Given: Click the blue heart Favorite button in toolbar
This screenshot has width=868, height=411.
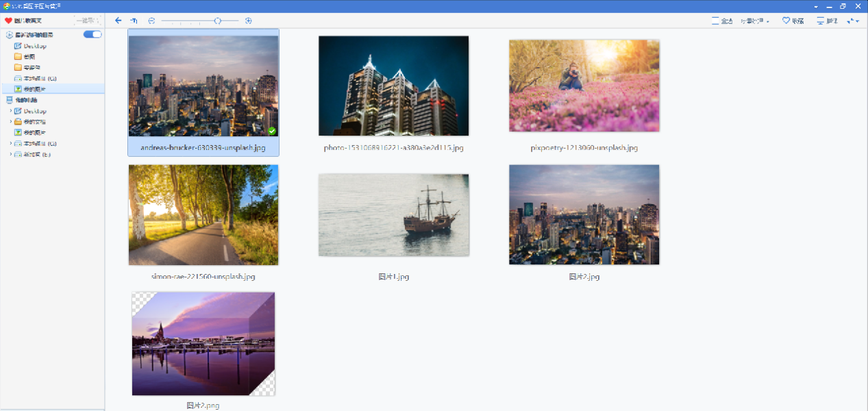Looking at the screenshot, I should pos(793,21).
